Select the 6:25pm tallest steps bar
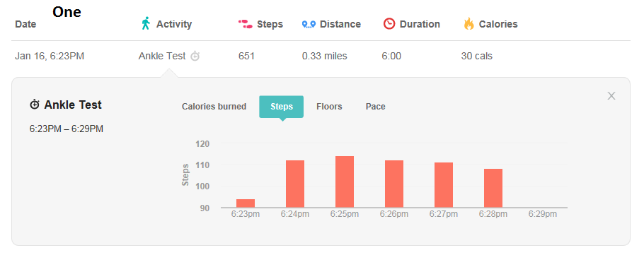The image size is (644, 255). point(345,182)
